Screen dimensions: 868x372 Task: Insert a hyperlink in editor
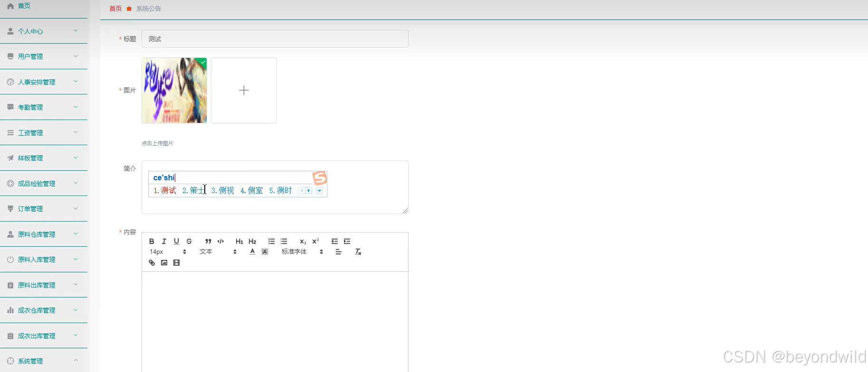(152, 262)
